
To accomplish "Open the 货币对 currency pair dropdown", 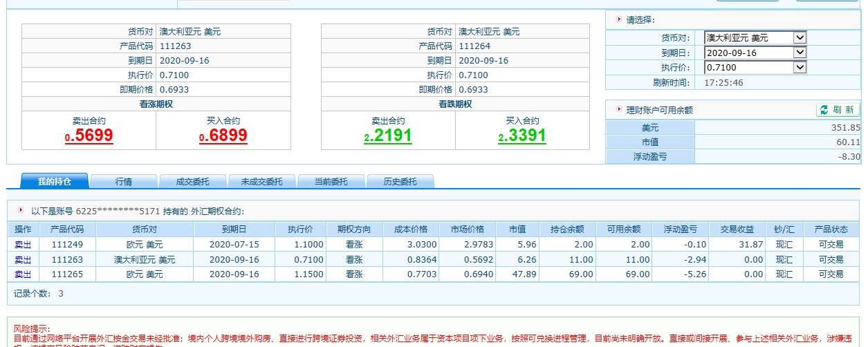I will [x=755, y=38].
